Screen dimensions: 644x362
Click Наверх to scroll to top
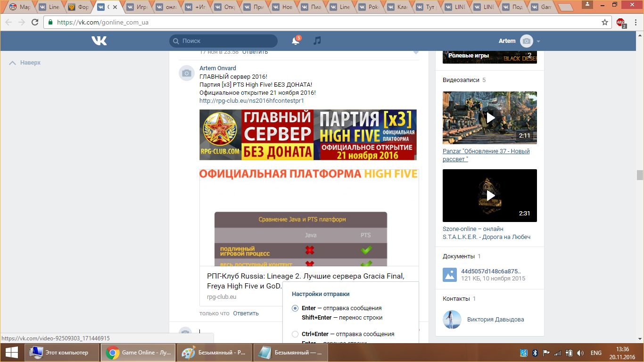point(25,63)
